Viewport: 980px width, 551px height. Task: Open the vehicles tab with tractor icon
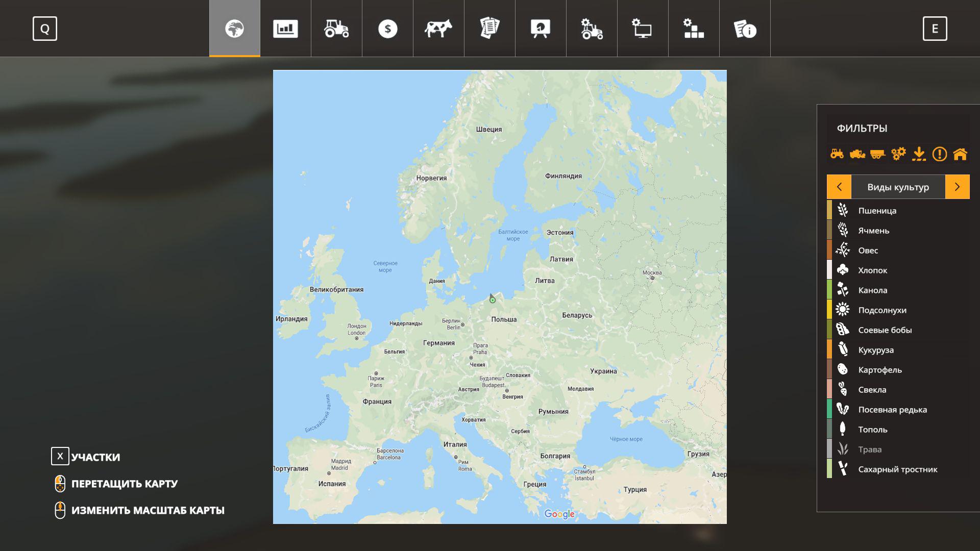(x=336, y=29)
